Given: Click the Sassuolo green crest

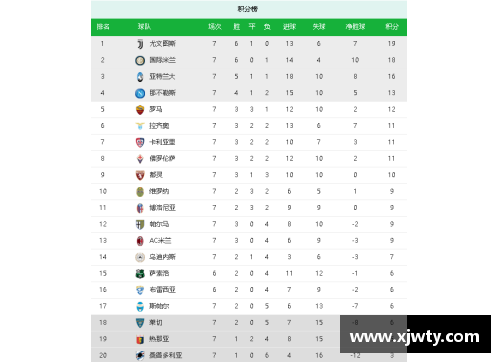Looking at the screenshot, I should [x=140, y=273].
